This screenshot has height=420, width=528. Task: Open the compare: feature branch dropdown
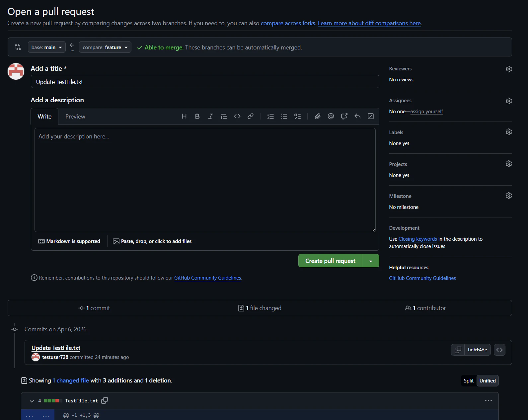(x=105, y=47)
